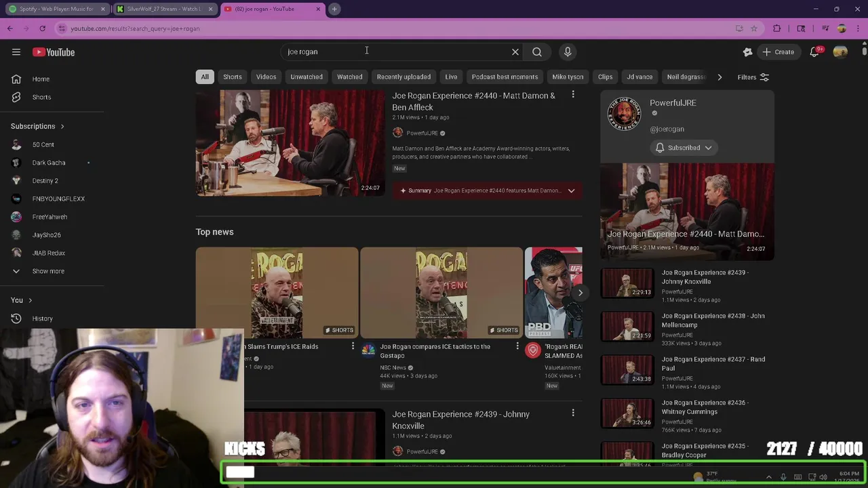Open PowerfulJRE channel under #2440 title

click(x=422, y=134)
